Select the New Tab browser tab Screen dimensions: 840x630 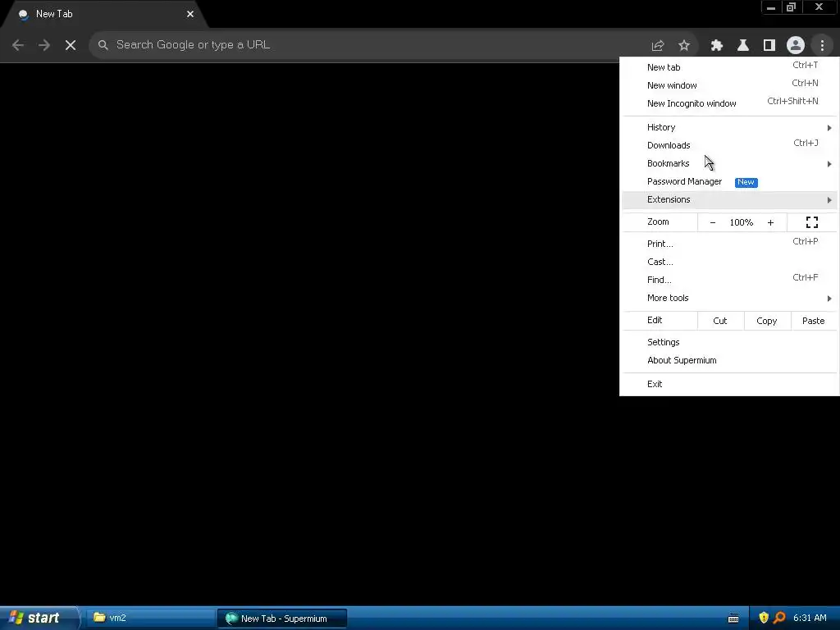104,14
